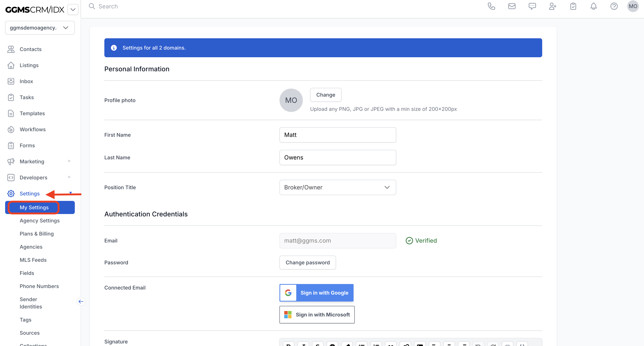644x346 pixels.
Task: Expand the GGMS CRM/IDX product switcher chevron
Action: tap(73, 9)
